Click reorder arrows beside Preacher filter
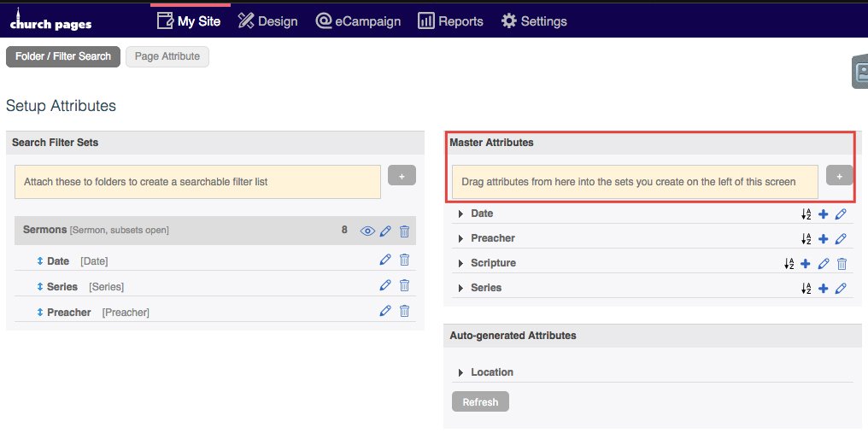868x433 pixels. tap(40, 313)
